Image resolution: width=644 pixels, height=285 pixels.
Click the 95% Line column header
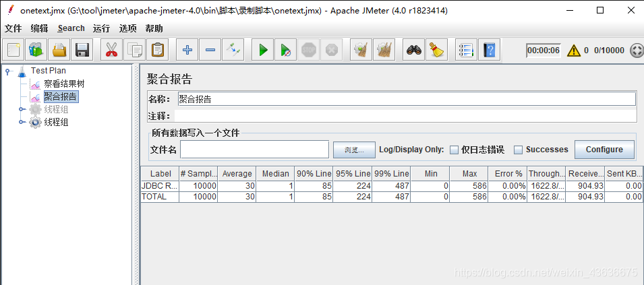pos(353,173)
